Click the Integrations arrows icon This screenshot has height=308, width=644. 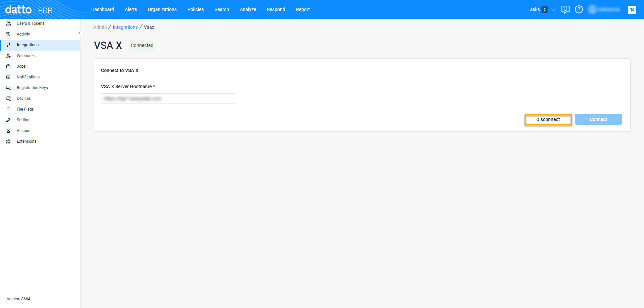click(9, 45)
